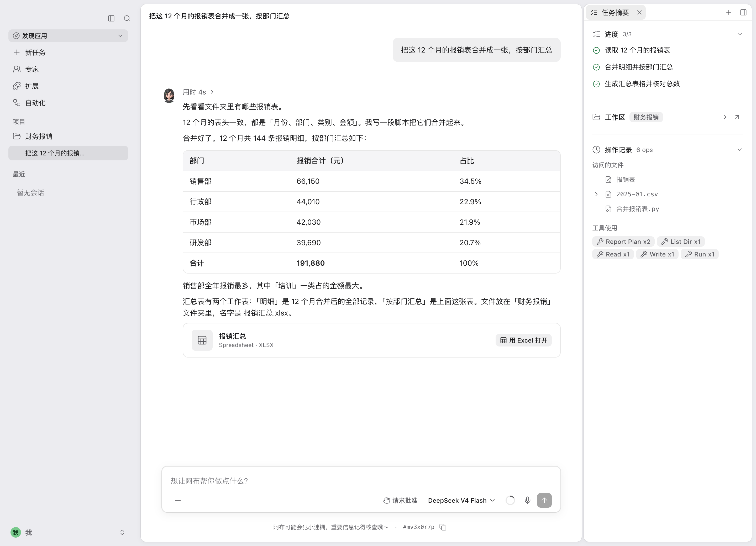Viewport: 756px width, 546px height.
Task: Click the check mark for 合并明细并按部门汇总
Action: 596,67
